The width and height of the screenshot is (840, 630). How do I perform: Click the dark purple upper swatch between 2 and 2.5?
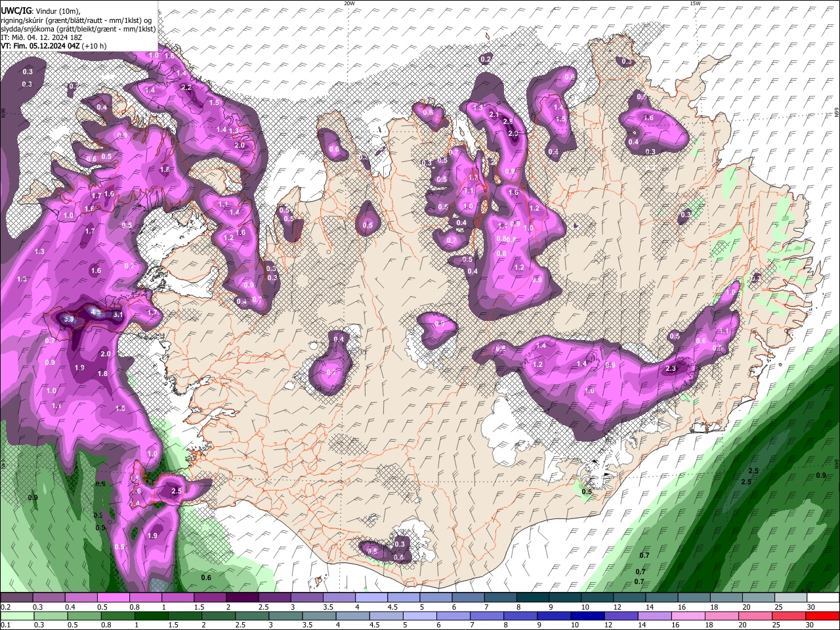pyautogui.click(x=241, y=598)
